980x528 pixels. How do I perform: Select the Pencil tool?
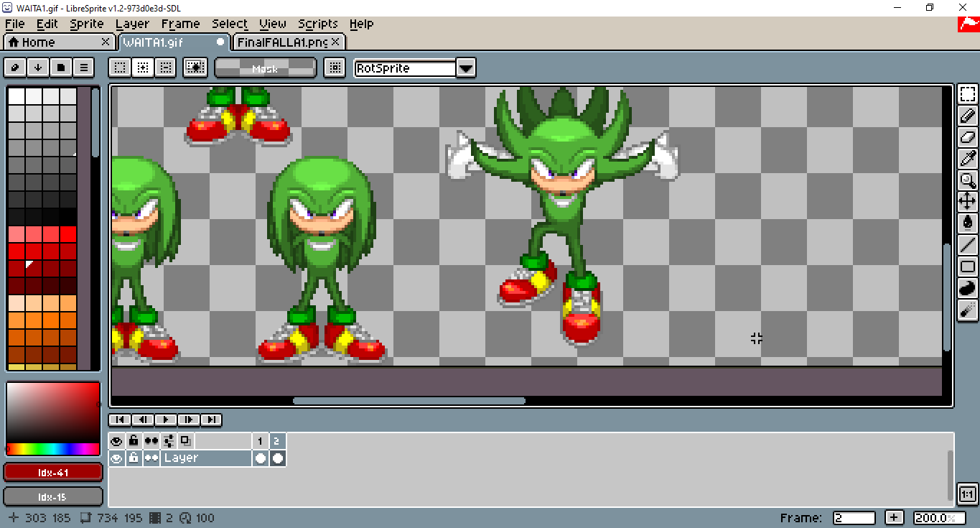point(968,115)
